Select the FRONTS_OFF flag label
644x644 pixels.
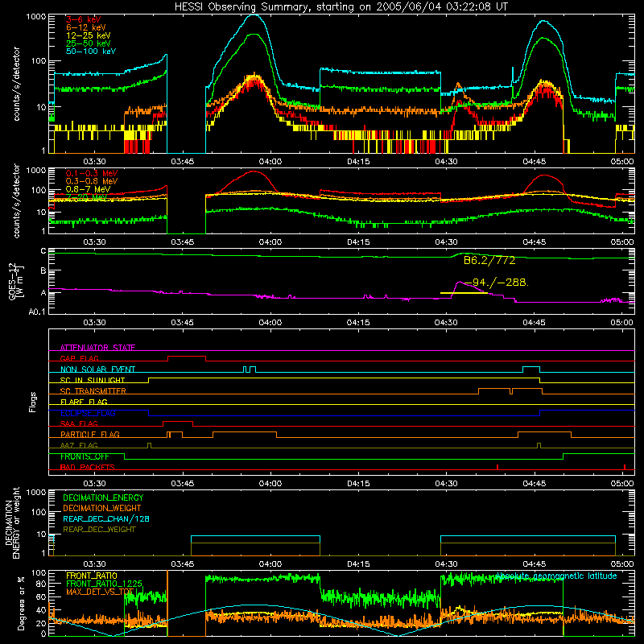[85, 456]
